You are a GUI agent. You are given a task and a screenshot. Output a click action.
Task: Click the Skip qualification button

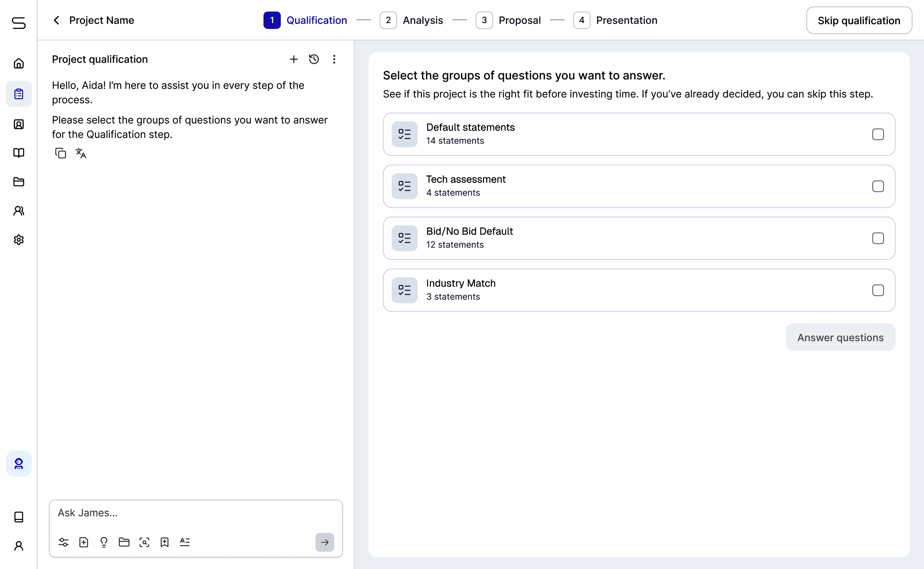pos(859,20)
